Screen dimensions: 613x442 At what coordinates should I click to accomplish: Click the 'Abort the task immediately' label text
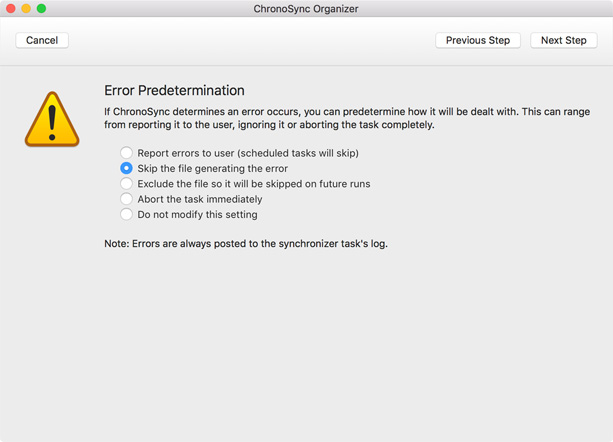click(x=200, y=199)
